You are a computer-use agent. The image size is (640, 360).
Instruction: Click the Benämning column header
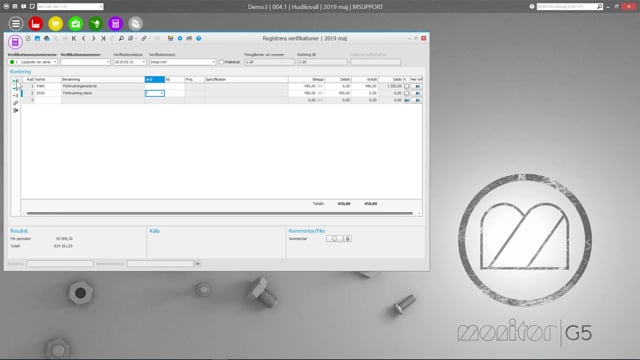click(x=103, y=79)
